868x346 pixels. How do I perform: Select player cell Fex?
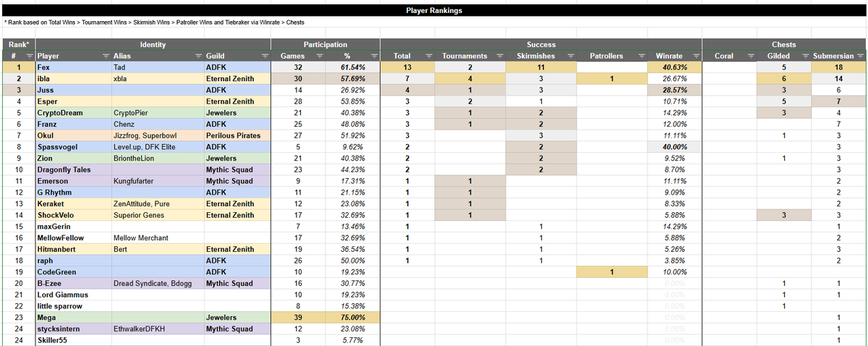coord(73,67)
